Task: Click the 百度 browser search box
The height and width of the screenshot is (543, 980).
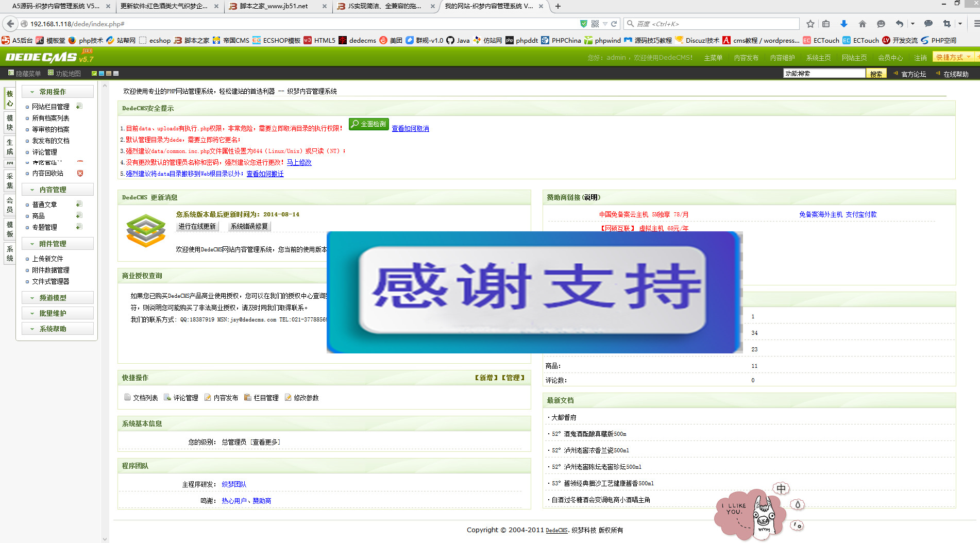Action: [711, 24]
